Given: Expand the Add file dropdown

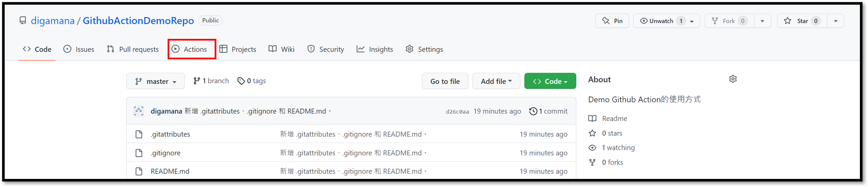Looking at the screenshot, I should (496, 81).
